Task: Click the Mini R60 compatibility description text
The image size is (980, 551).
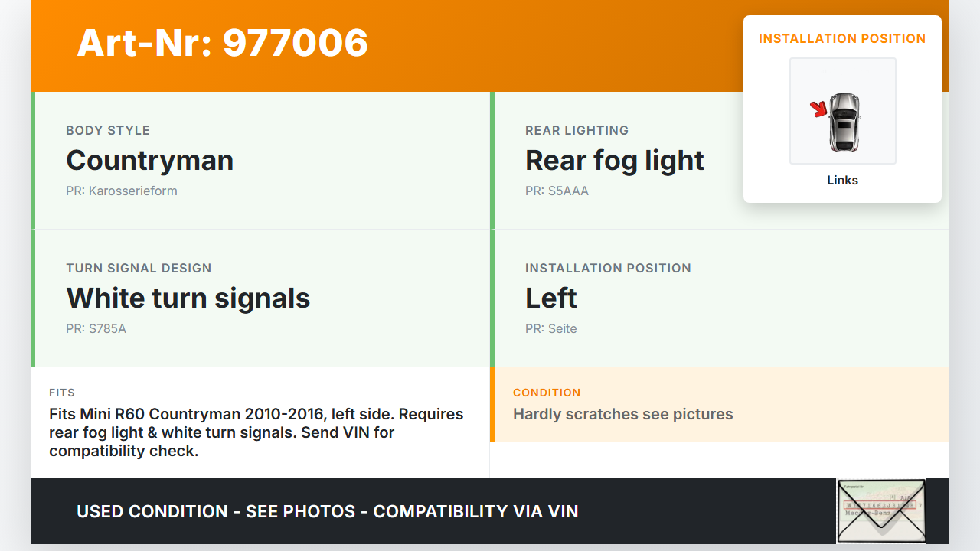Action: 256,432
